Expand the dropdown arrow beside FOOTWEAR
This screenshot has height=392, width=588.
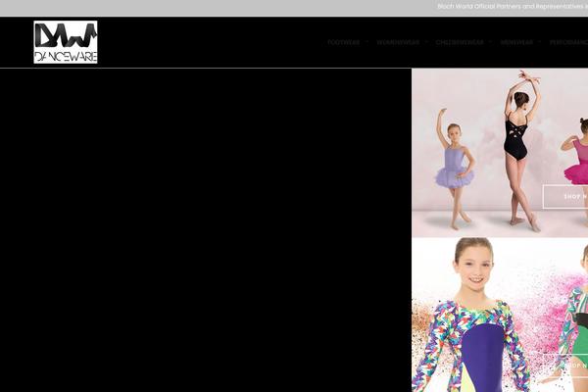click(x=367, y=42)
